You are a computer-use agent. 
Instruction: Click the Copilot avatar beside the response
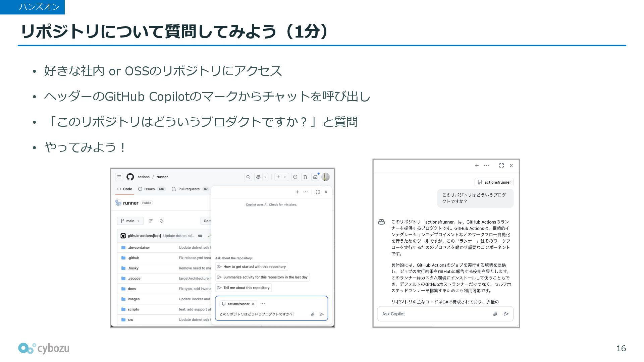point(381,222)
